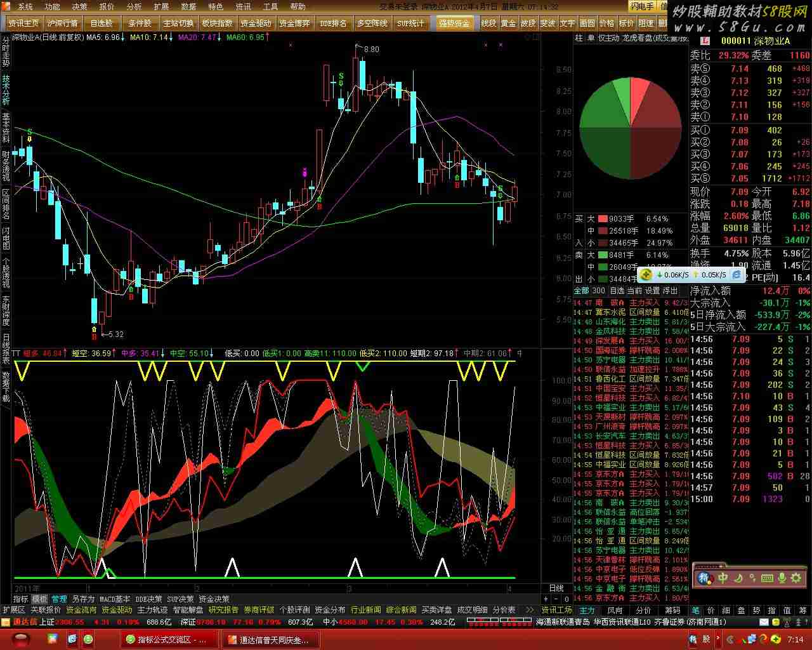
Task: Select the 线段 drawing tool
Action: click(x=488, y=23)
